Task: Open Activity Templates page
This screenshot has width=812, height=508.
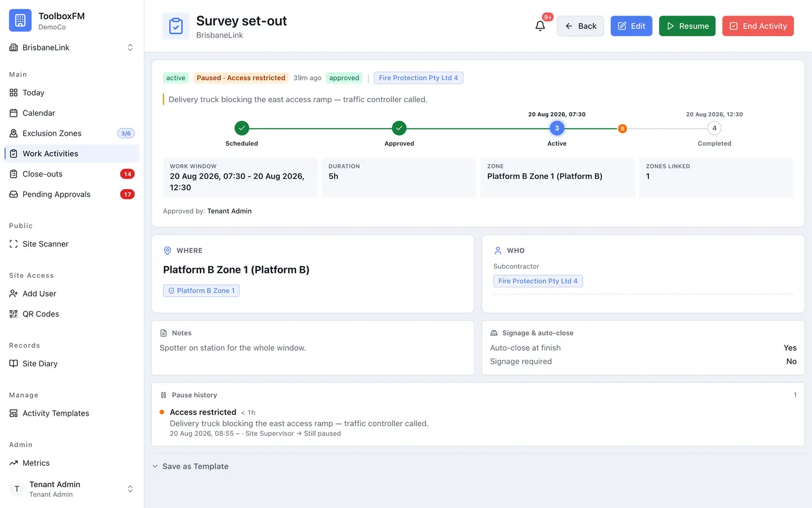Action: 72,413
